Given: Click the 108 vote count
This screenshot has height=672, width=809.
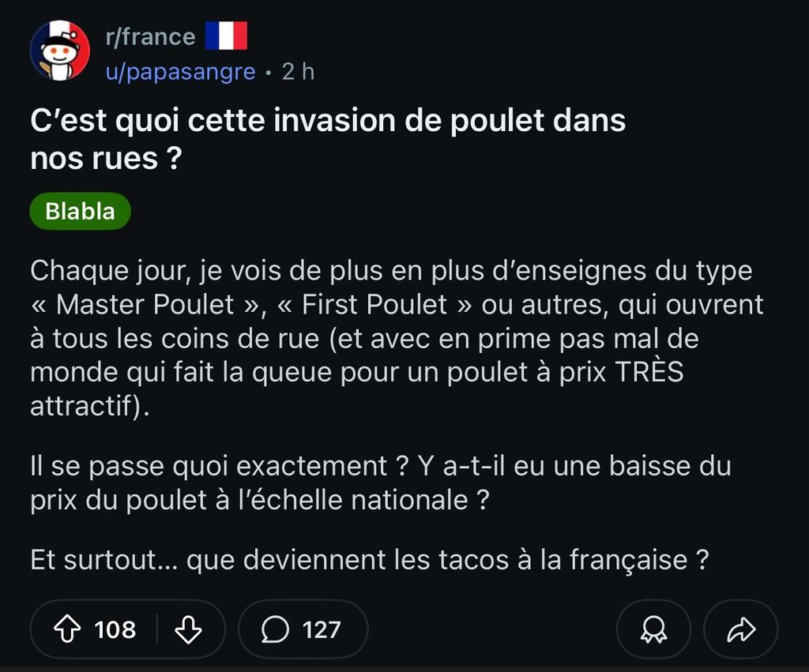Looking at the screenshot, I should click(115, 629).
